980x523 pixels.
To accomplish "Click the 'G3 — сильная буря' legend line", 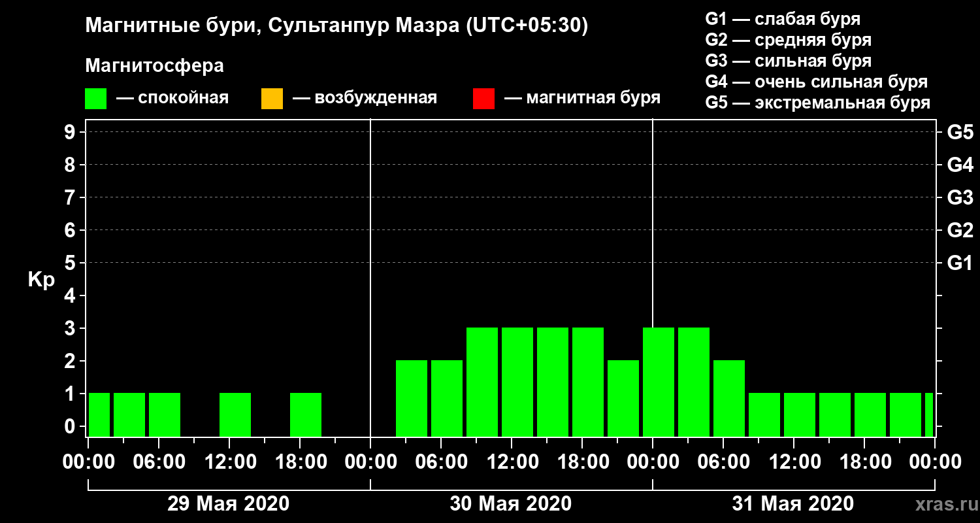I will [788, 61].
